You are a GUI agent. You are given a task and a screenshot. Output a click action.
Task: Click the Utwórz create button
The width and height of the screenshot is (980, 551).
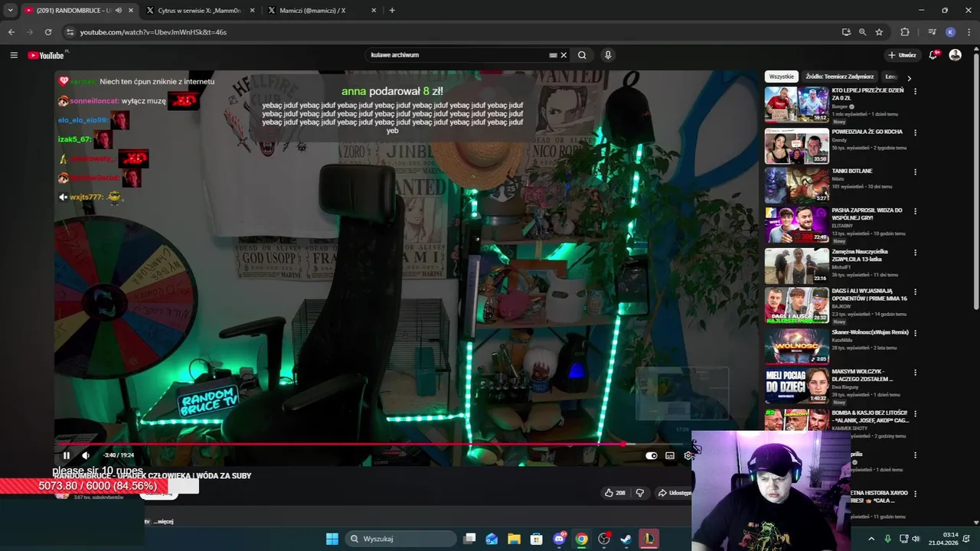[x=903, y=55]
